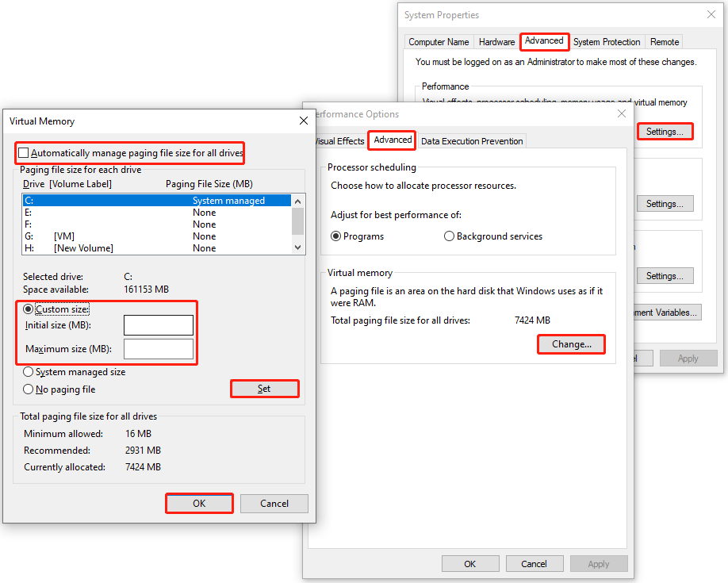Click the drive list scrollbar down arrow
728x583 pixels.
point(297,247)
